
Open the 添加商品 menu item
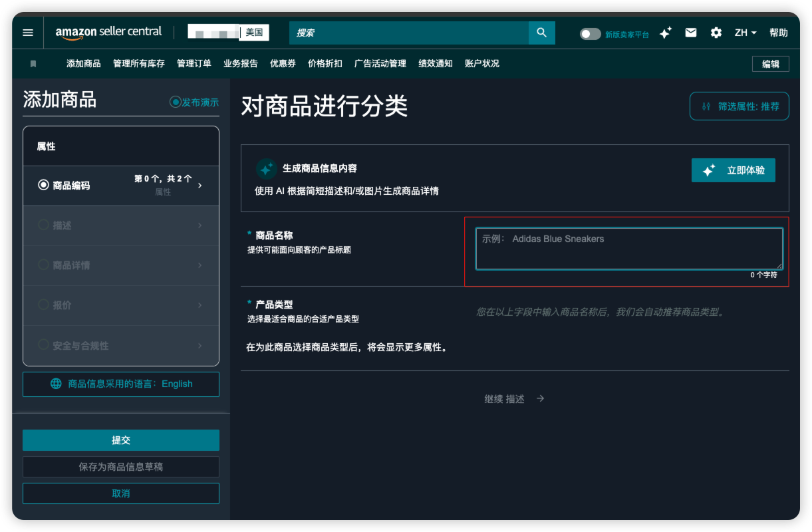(84, 64)
